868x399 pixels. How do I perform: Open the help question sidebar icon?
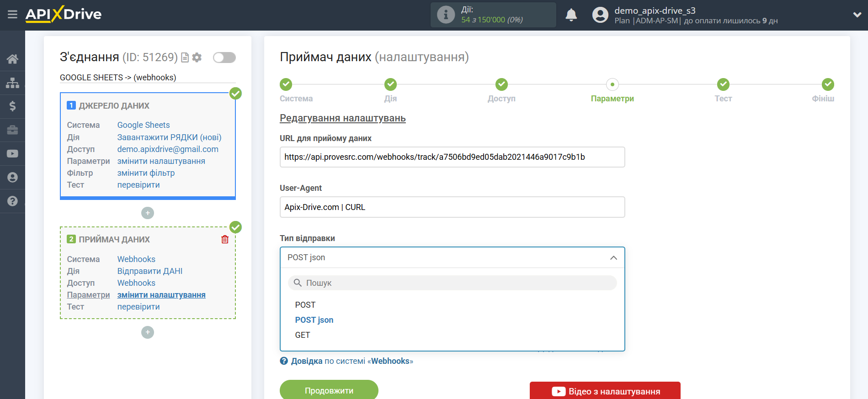click(x=12, y=201)
